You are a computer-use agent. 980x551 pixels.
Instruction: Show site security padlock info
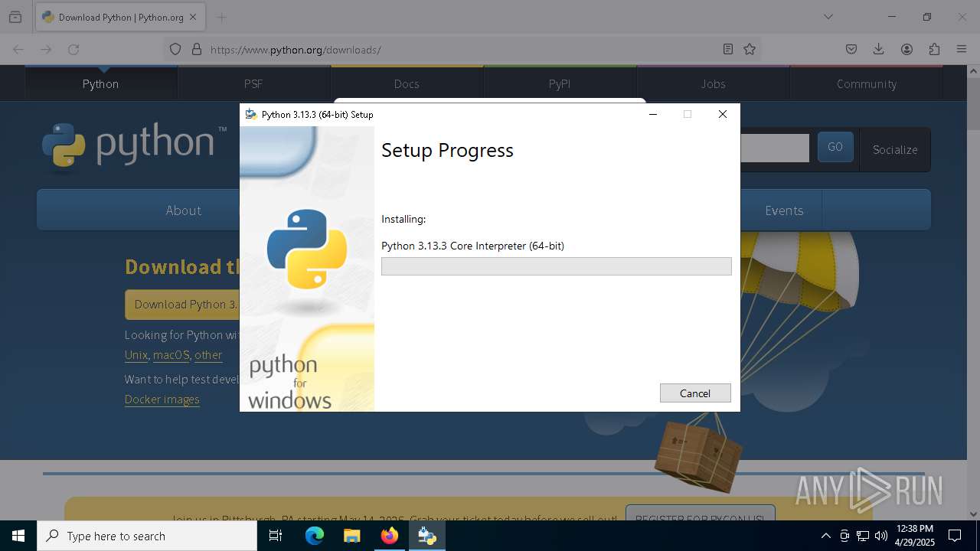pyautogui.click(x=197, y=49)
